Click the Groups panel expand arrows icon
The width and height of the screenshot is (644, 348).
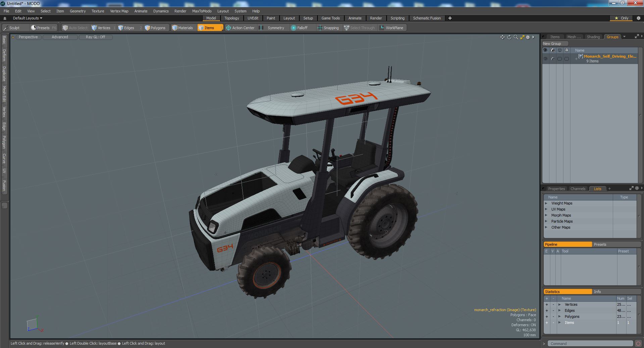(637, 37)
